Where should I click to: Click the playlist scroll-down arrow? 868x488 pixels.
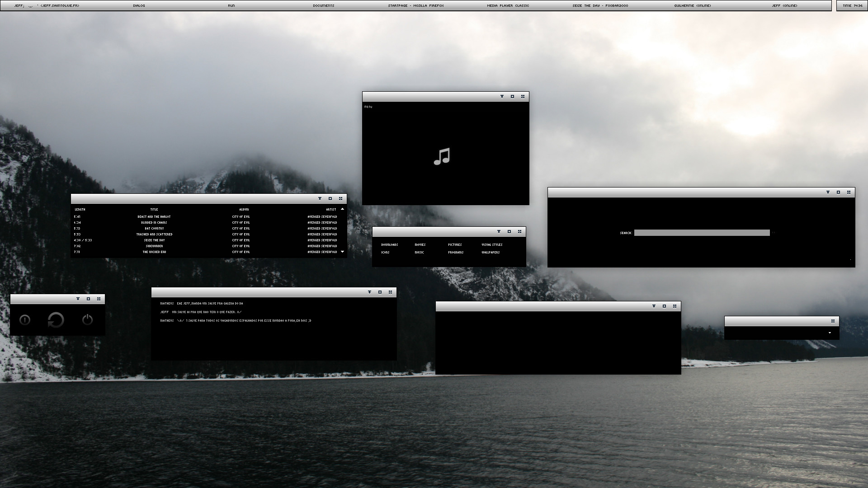342,252
